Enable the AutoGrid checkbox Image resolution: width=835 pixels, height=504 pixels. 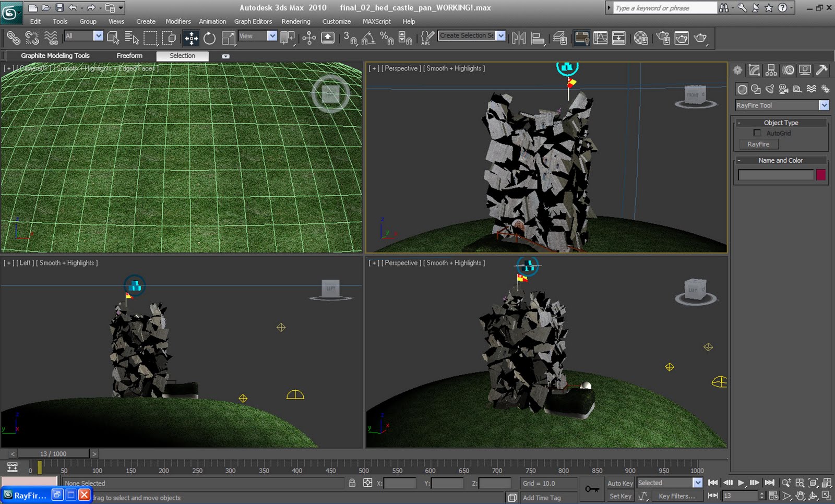tap(757, 133)
